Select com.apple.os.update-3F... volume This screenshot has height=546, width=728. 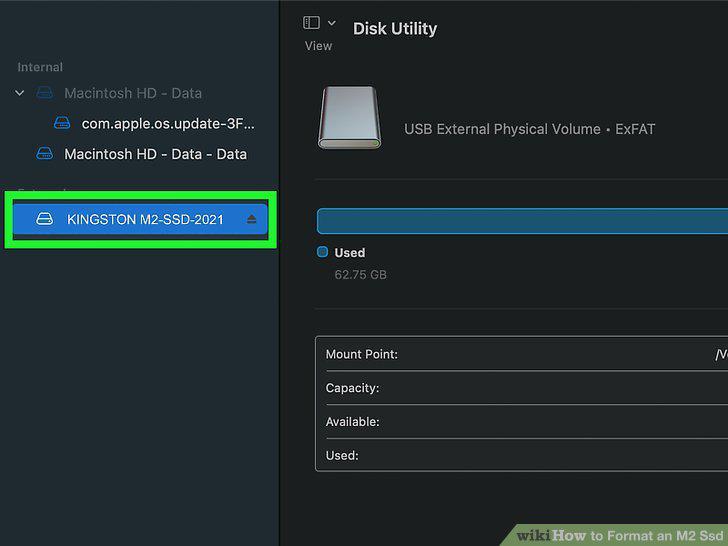pyautogui.click(x=168, y=124)
